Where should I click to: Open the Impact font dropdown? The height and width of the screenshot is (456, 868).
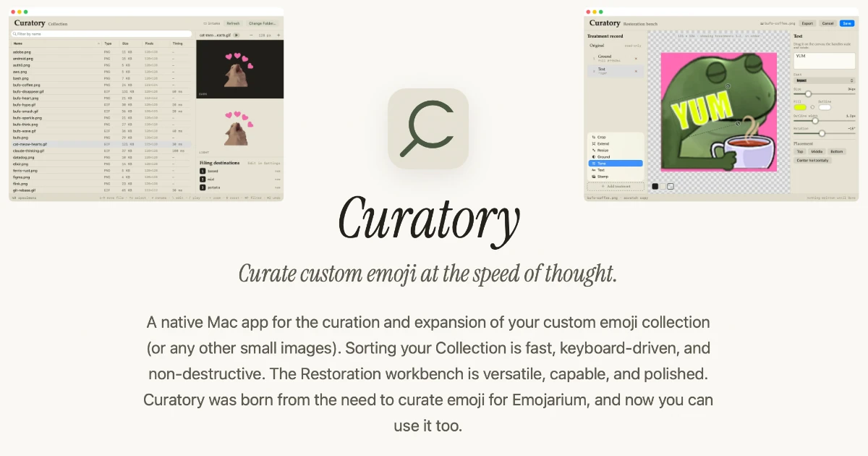[x=825, y=80]
